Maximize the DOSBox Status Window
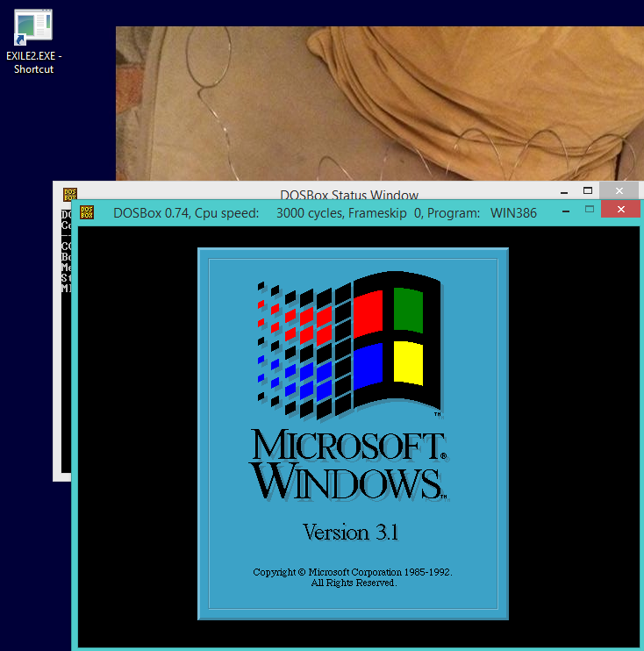This screenshot has height=651, width=644. pos(588,191)
